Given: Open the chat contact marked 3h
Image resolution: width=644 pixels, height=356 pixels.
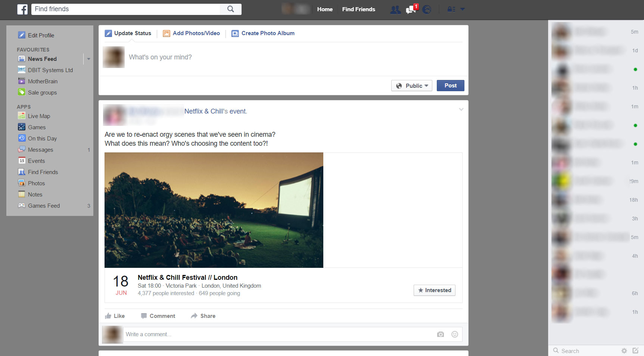Looking at the screenshot, I should tap(596, 219).
